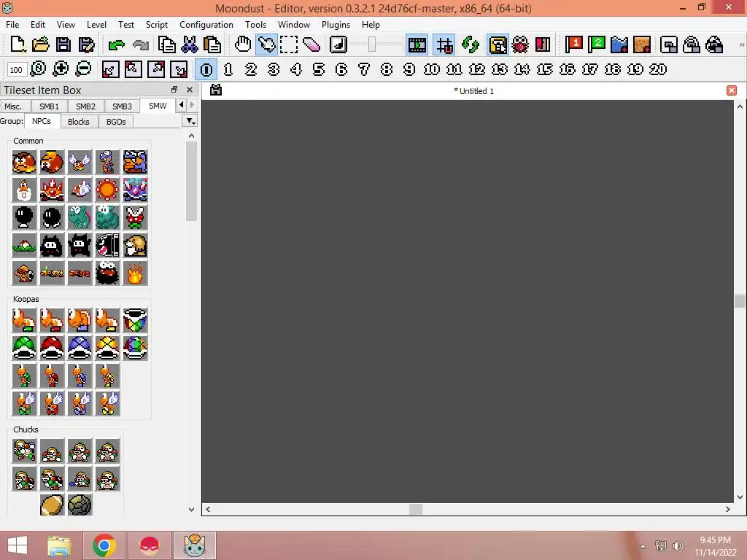Screen dimensions: 747x560
Task: Create a new level file
Action: pos(18,44)
